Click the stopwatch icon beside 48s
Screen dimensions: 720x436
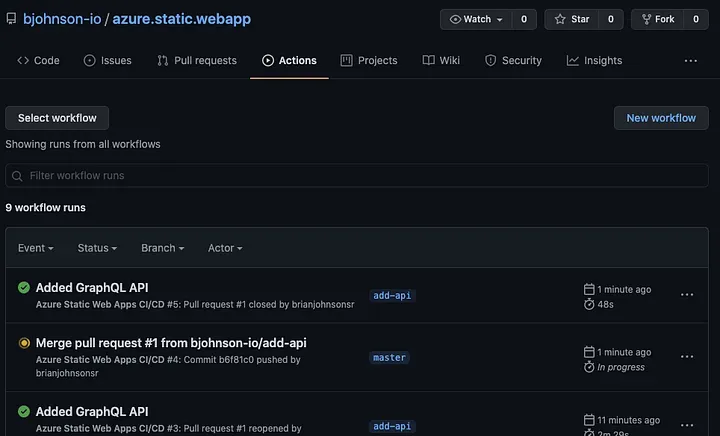click(x=589, y=304)
